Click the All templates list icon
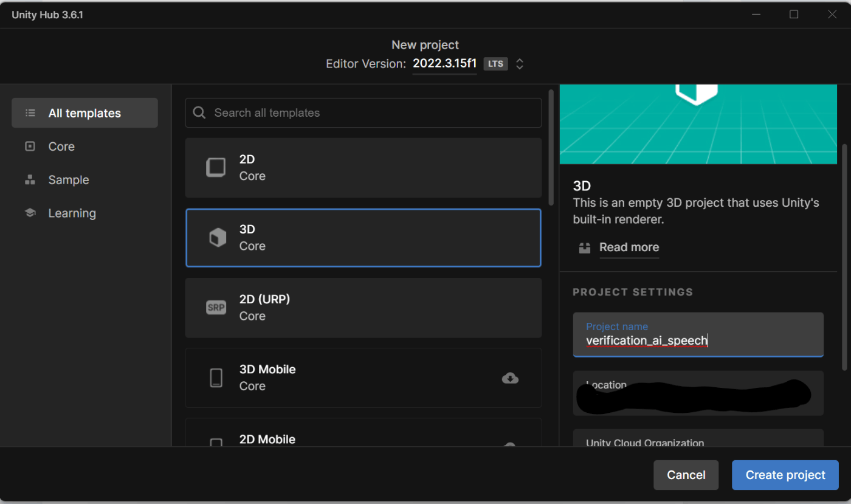Viewport: 851px width, 504px height. [x=30, y=113]
